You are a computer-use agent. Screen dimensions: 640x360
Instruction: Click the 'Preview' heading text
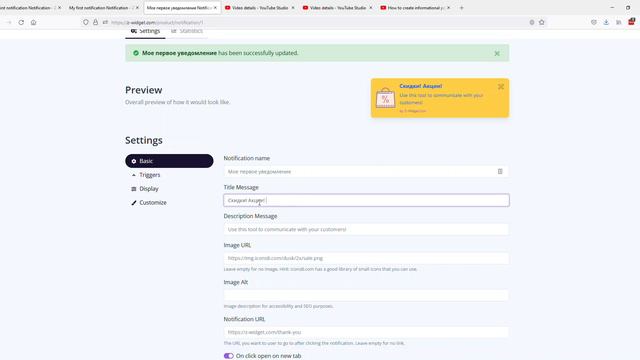[x=144, y=90]
